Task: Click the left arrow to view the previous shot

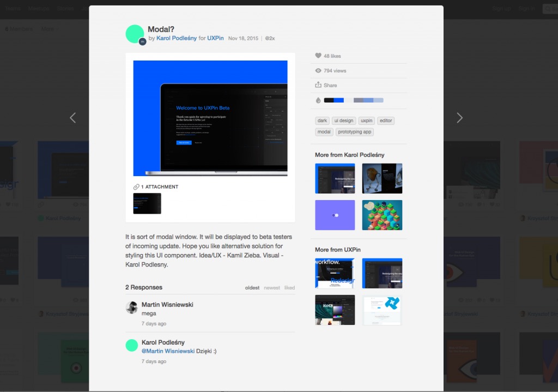Action: click(x=72, y=117)
